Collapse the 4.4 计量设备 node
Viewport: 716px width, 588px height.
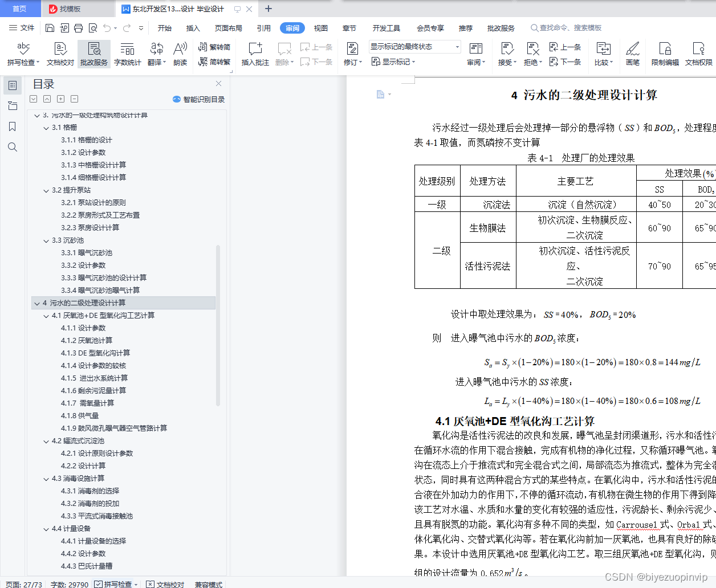pos(46,529)
